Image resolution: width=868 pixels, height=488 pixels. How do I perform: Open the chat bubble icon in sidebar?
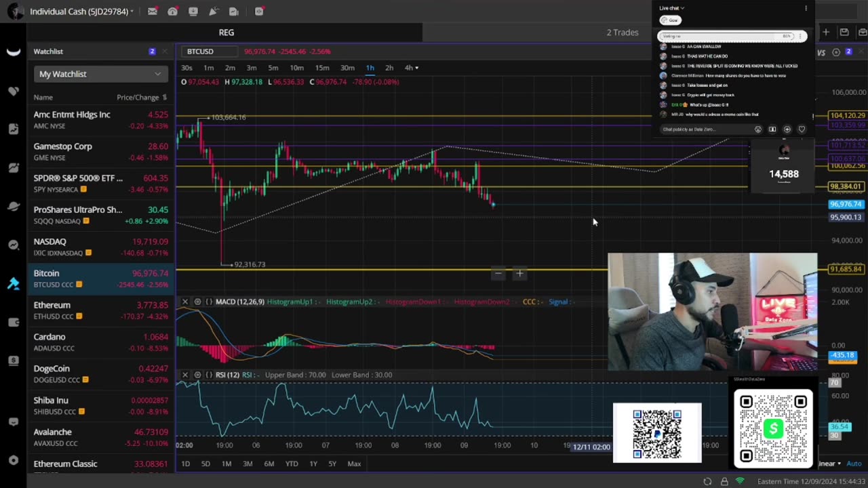pyautogui.click(x=14, y=422)
